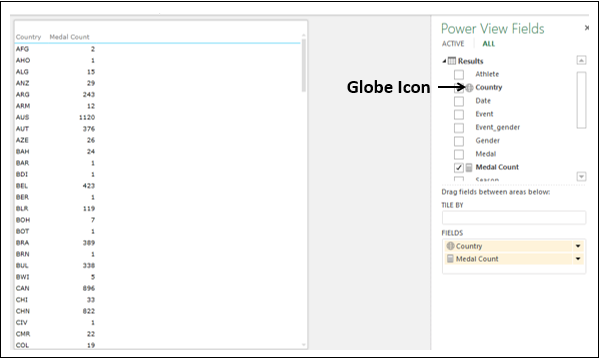This screenshot has width=600, height=360.
Task: Click globe icon in FIELDS Country item
Action: coord(450,246)
